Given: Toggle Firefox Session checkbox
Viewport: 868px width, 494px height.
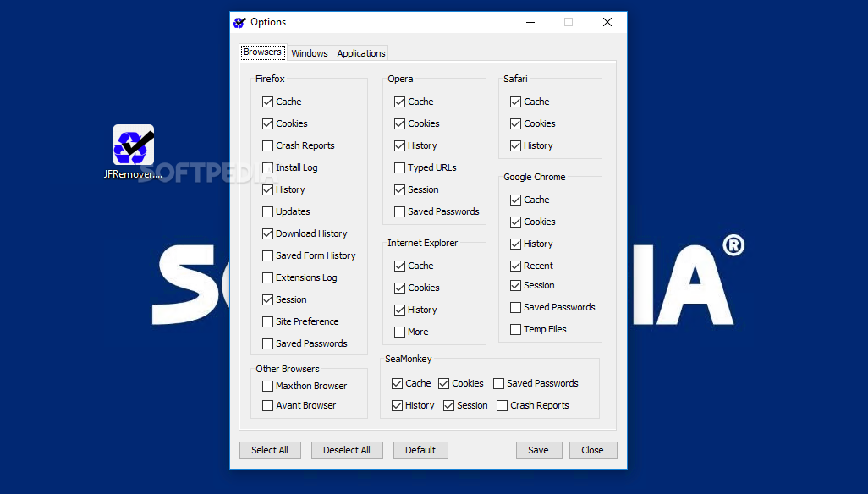Looking at the screenshot, I should click(x=267, y=299).
